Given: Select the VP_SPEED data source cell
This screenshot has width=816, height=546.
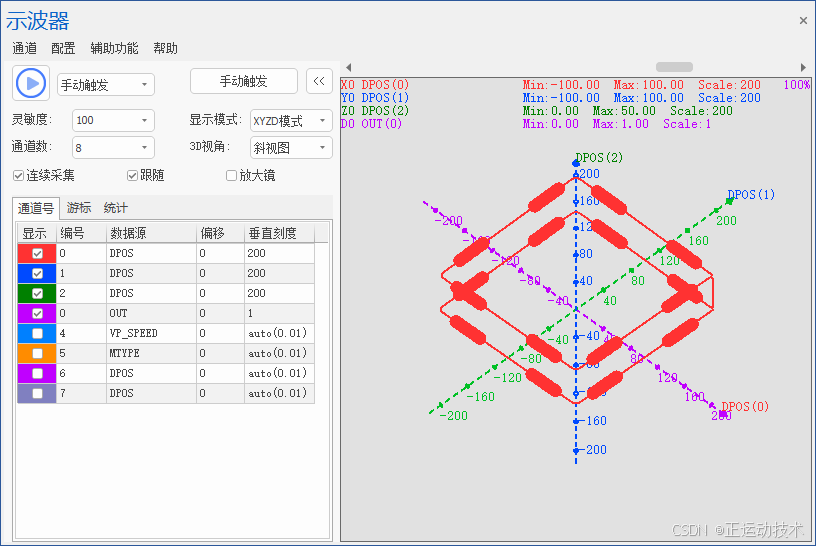Looking at the screenshot, I should pos(151,333).
